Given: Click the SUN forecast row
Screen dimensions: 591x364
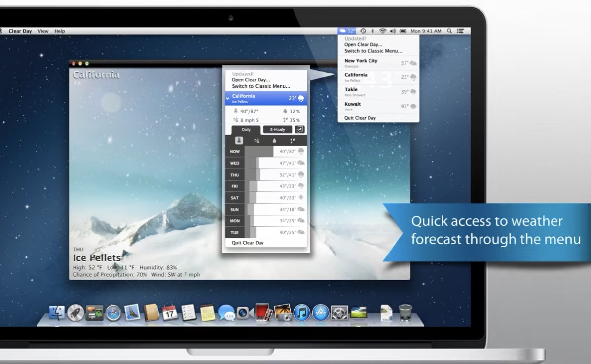Looking at the screenshot, I should click(266, 210).
